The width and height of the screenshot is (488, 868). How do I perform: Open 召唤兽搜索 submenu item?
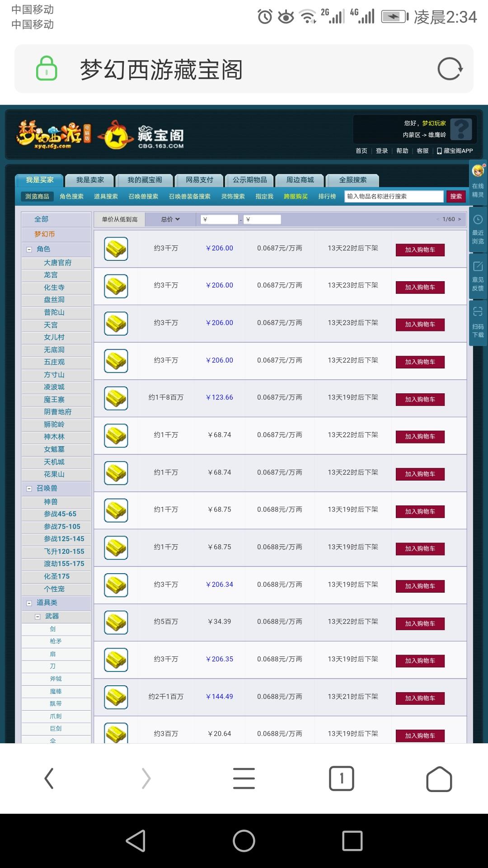[x=143, y=196]
